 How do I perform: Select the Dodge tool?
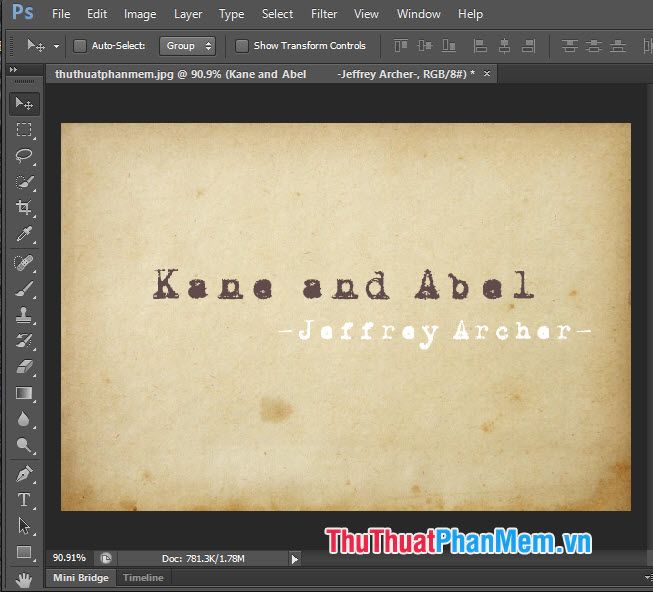click(24, 445)
